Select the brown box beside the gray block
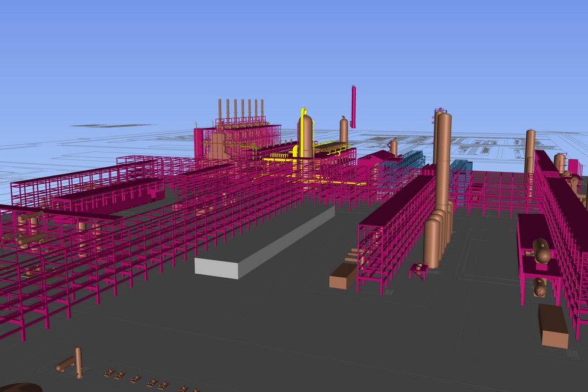The image size is (588, 392). (x=343, y=275)
